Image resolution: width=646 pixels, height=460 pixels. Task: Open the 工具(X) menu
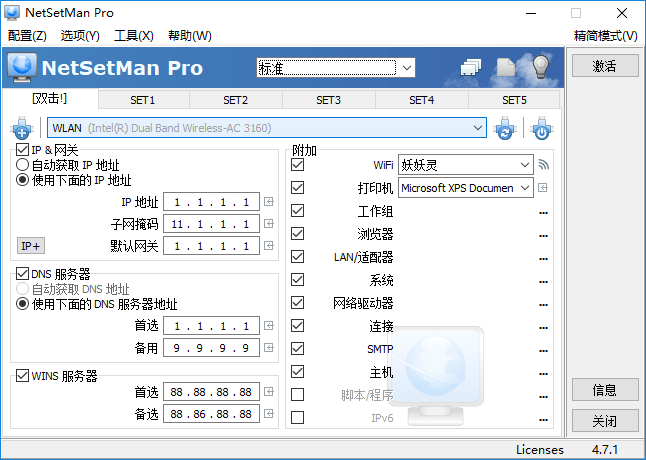point(133,36)
